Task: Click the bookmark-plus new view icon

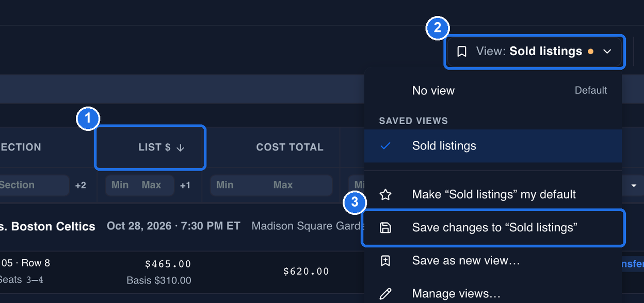Action: [x=385, y=261]
